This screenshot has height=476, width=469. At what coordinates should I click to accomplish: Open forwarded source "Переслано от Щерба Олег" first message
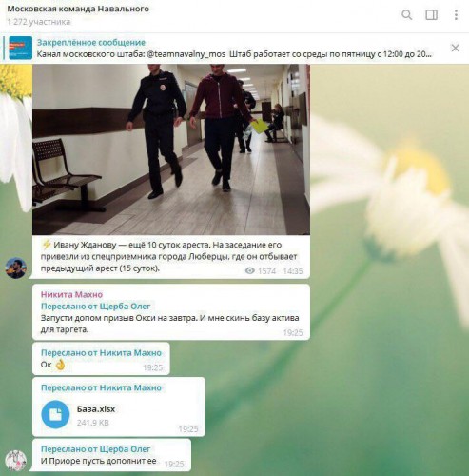click(x=96, y=307)
